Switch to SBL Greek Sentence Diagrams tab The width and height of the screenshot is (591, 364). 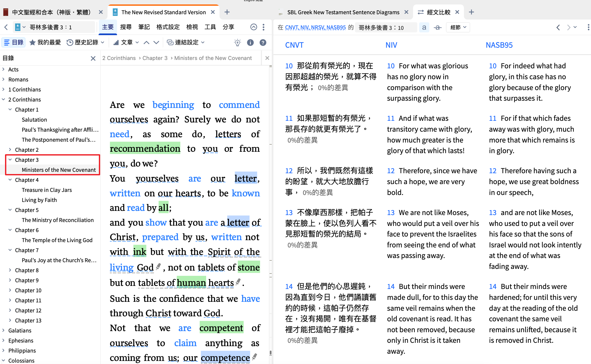click(x=343, y=12)
